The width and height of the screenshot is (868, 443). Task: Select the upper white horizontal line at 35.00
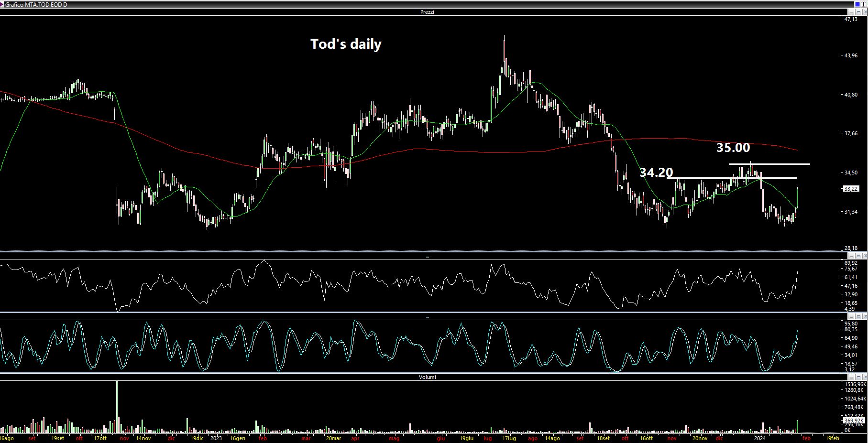click(x=769, y=164)
